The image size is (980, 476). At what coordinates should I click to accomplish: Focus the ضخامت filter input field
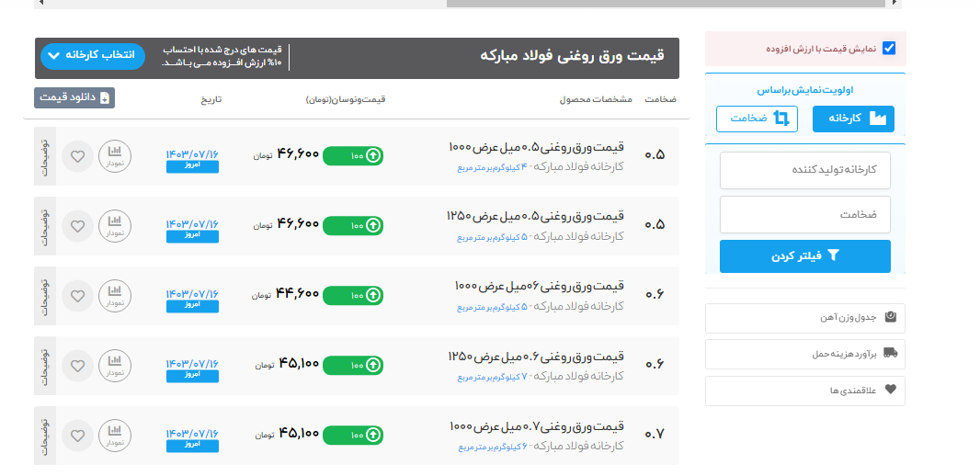(804, 214)
